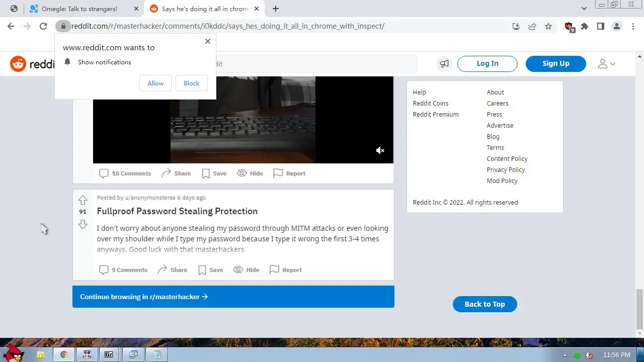Block reddit notifications
The height and width of the screenshot is (362, 644).
tap(192, 83)
